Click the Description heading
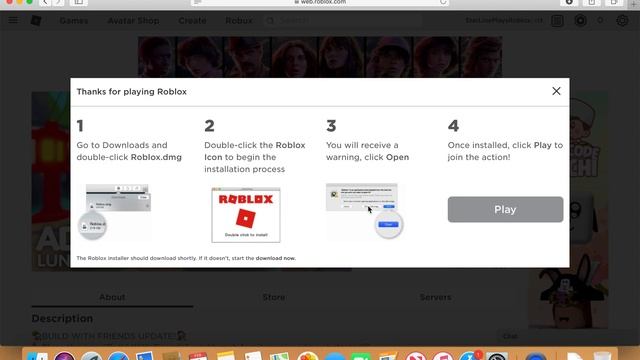Image resolution: width=640 pixels, height=360 pixels. click(x=62, y=318)
